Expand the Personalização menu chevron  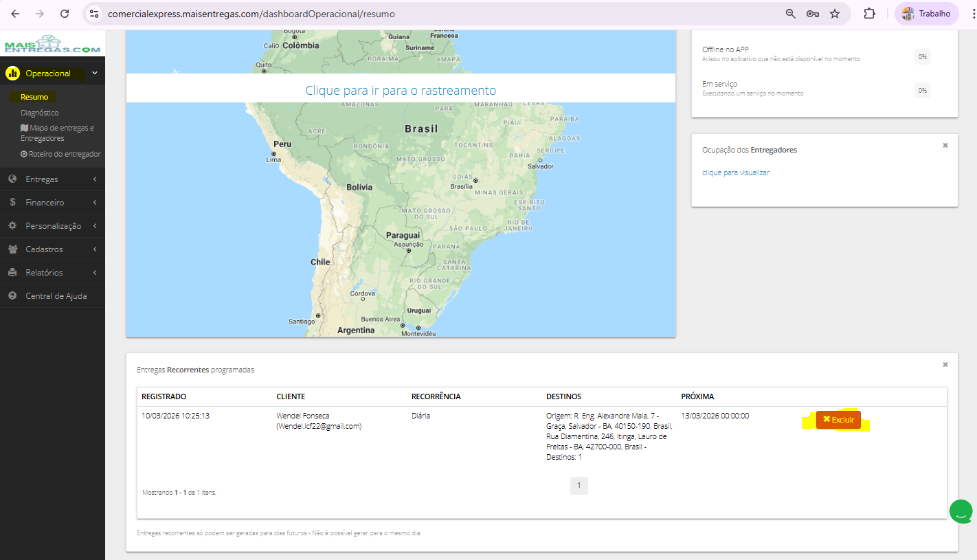(x=95, y=226)
